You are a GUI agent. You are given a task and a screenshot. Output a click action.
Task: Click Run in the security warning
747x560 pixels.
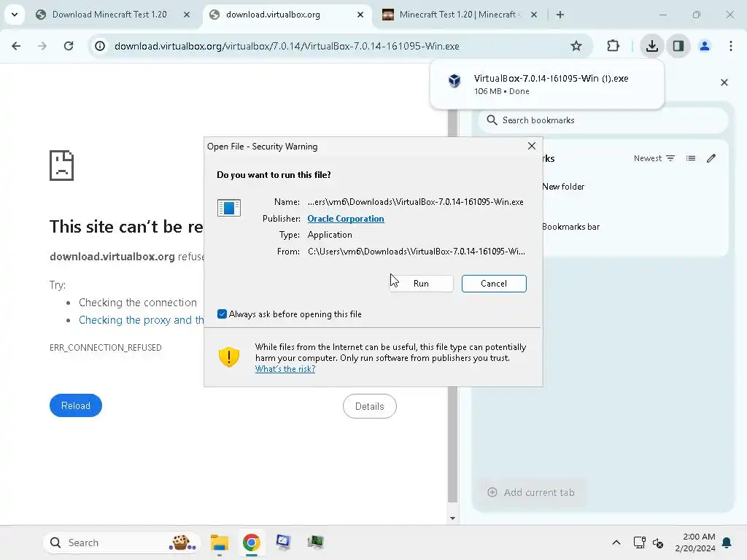pyautogui.click(x=421, y=284)
